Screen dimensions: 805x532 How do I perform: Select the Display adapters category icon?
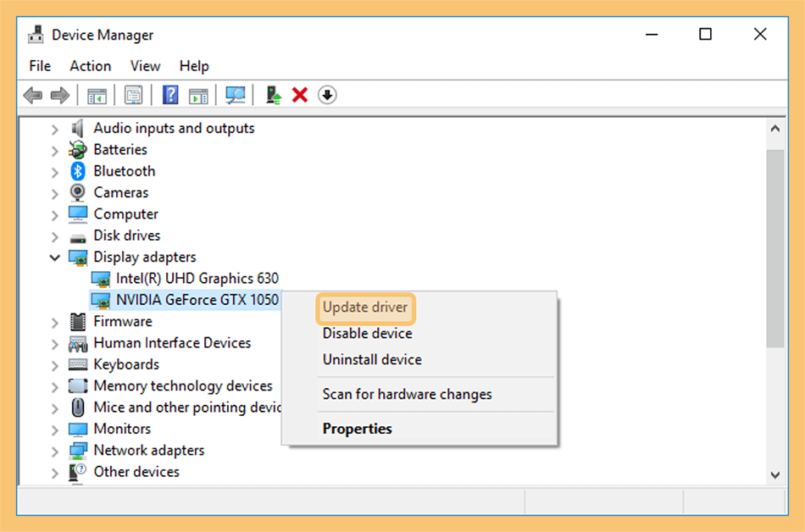pos(77,258)
